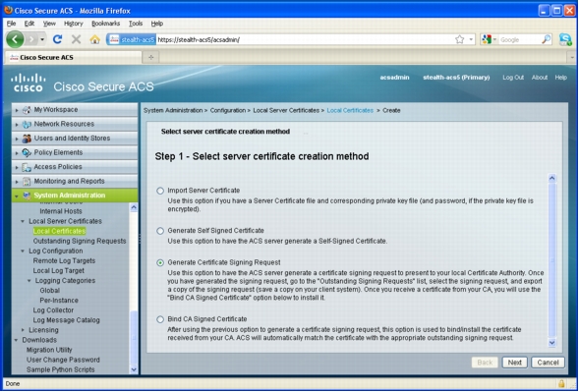Open the list all tabs dropdown
This screenshot has width=579, height=392.
pos(572,58)
